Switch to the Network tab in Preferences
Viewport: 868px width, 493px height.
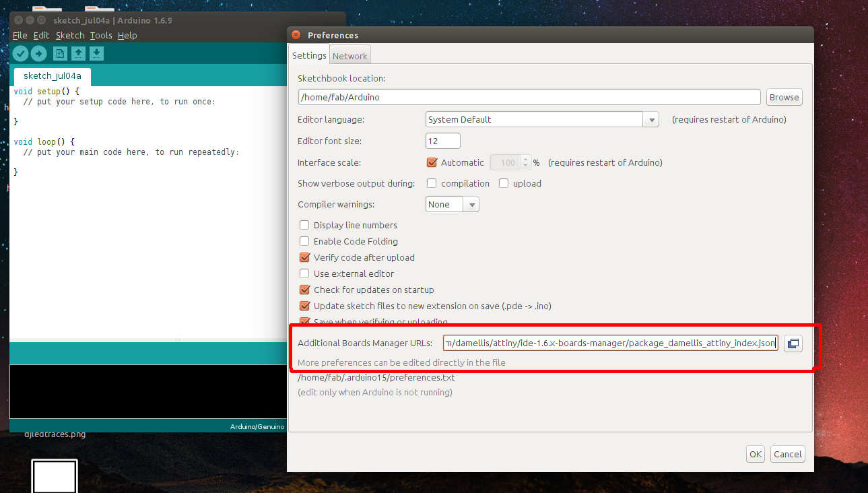[x=350, y=56]
